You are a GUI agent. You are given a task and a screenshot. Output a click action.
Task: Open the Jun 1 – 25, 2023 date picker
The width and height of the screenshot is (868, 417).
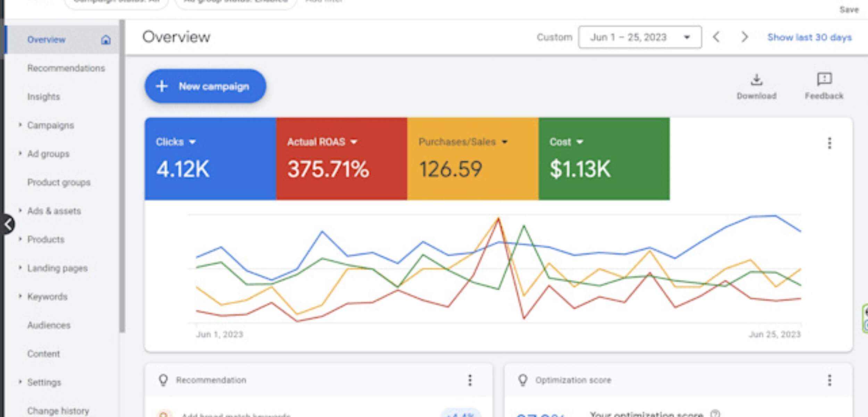coord(640,37)
